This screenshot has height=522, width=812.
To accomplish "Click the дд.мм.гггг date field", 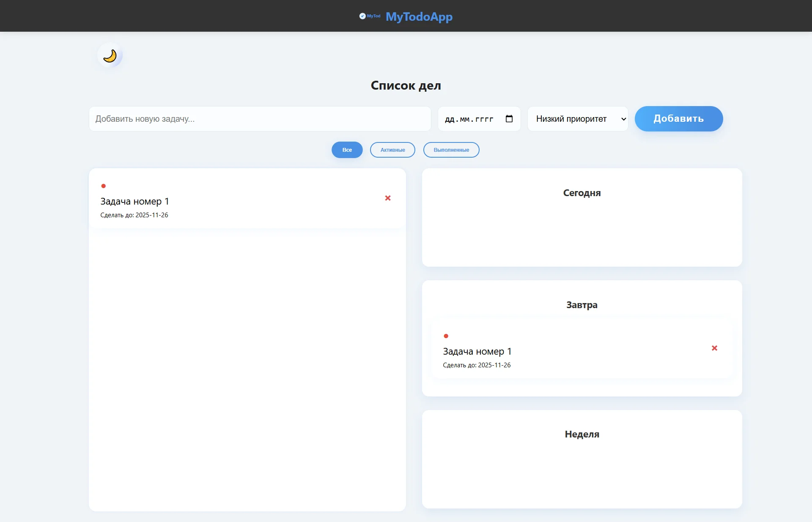I will point(469,119).
